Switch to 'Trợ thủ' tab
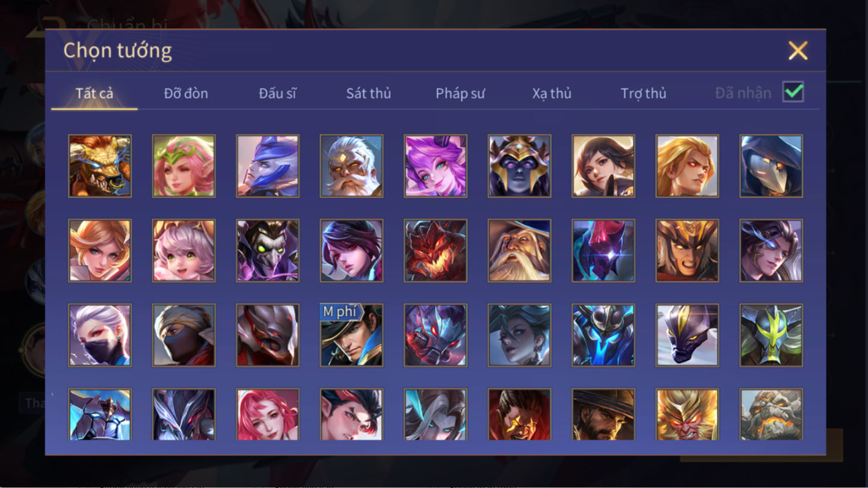This screenshot has height=488, width=868. point(644,93)
